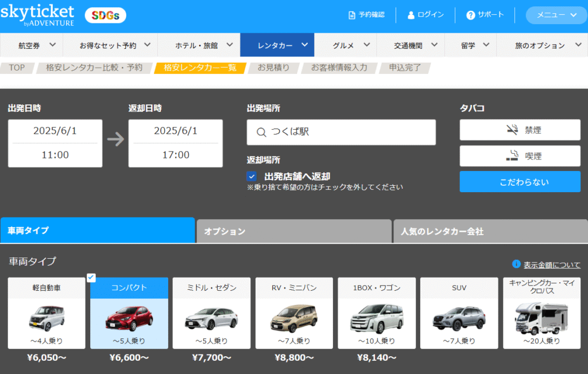
Task: Click the ログイン user icon
Action: pyautogui.click(x=411, y=15)
